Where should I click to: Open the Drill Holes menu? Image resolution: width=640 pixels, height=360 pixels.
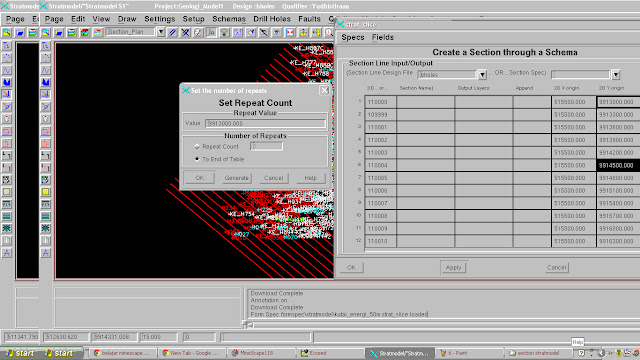[272, 19]
